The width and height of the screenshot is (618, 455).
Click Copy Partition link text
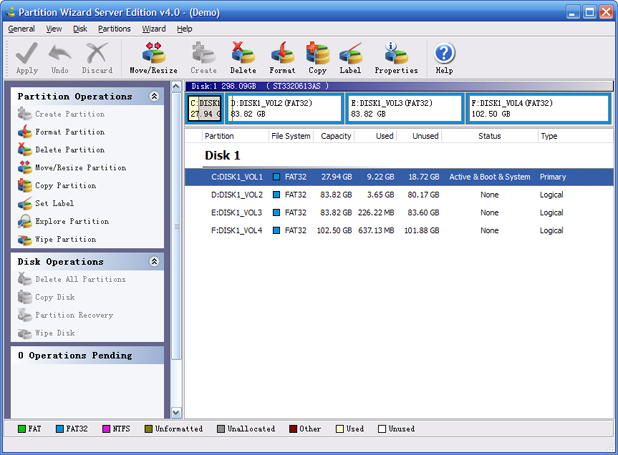[x=66, y=186]
